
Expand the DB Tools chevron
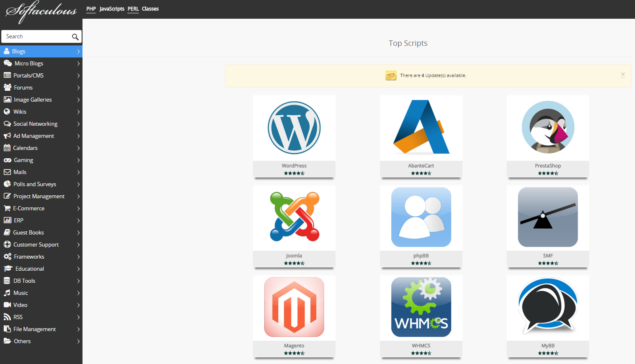click(x=78, y=281)
